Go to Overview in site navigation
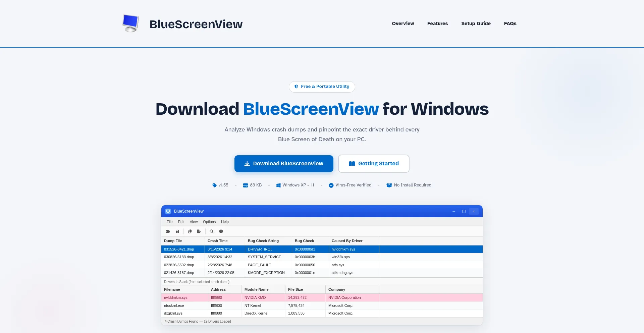644x333 pixels. point(403,23)
